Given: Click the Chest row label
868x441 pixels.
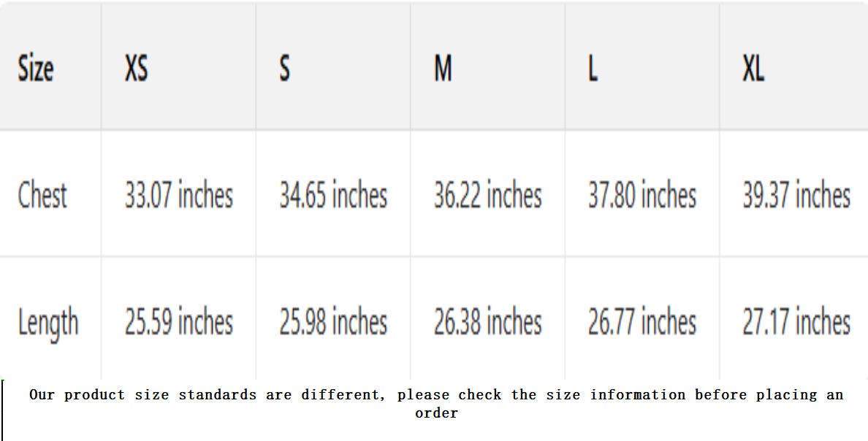Looking at the screenshot, I should 42,196.
